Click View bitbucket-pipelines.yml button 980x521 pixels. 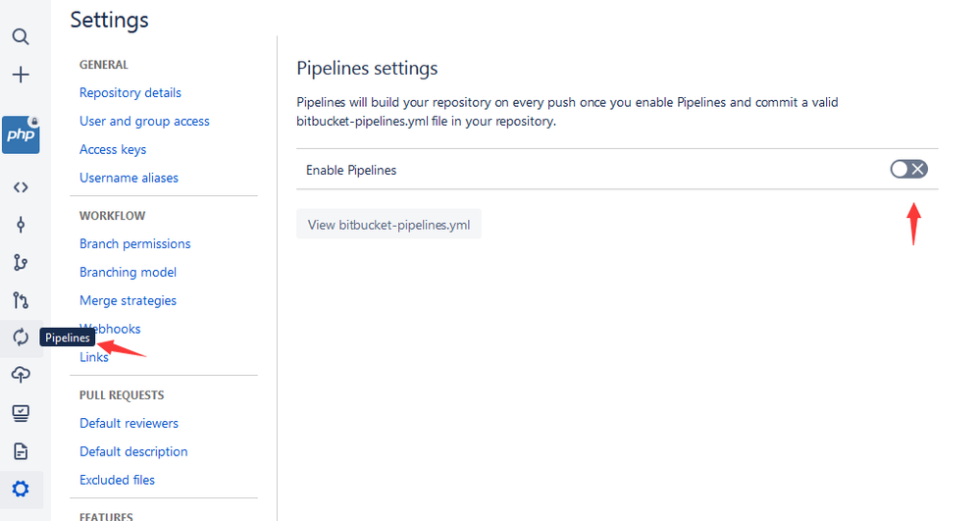click(388, 225)
